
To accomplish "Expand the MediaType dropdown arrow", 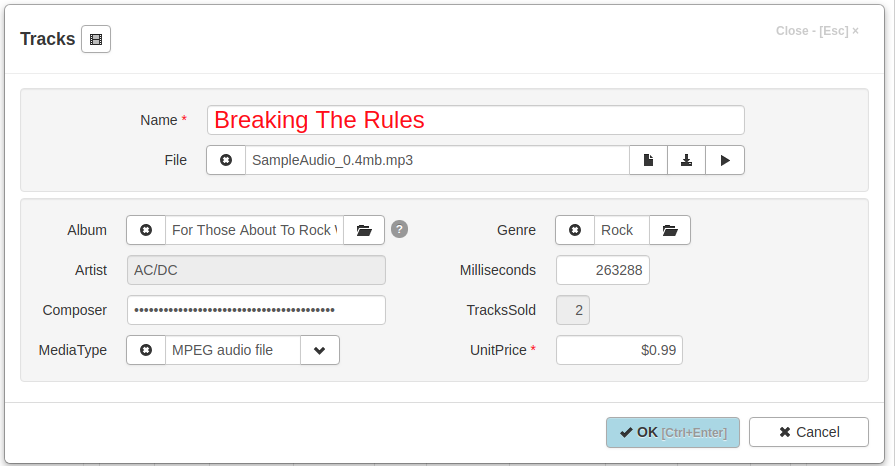I will (320, 350).
